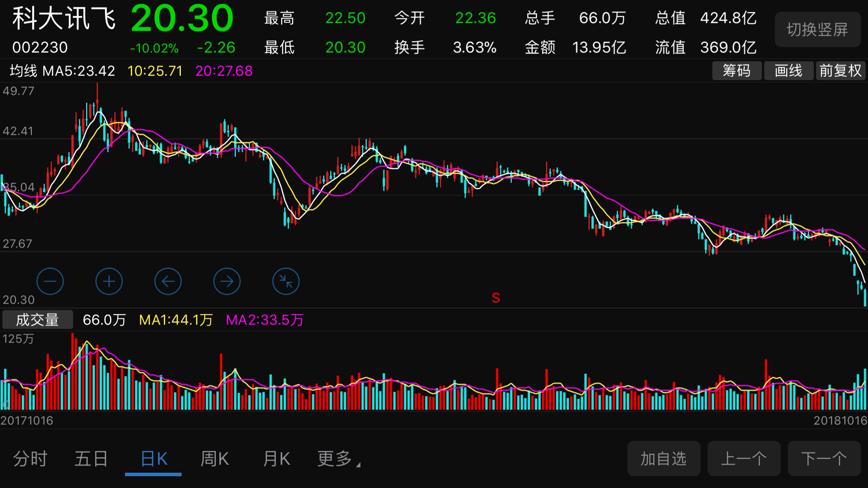Viewport: 868px width, 488px height.
Task: Tap the red S marker on chart
Action: [x=496, y=298]
